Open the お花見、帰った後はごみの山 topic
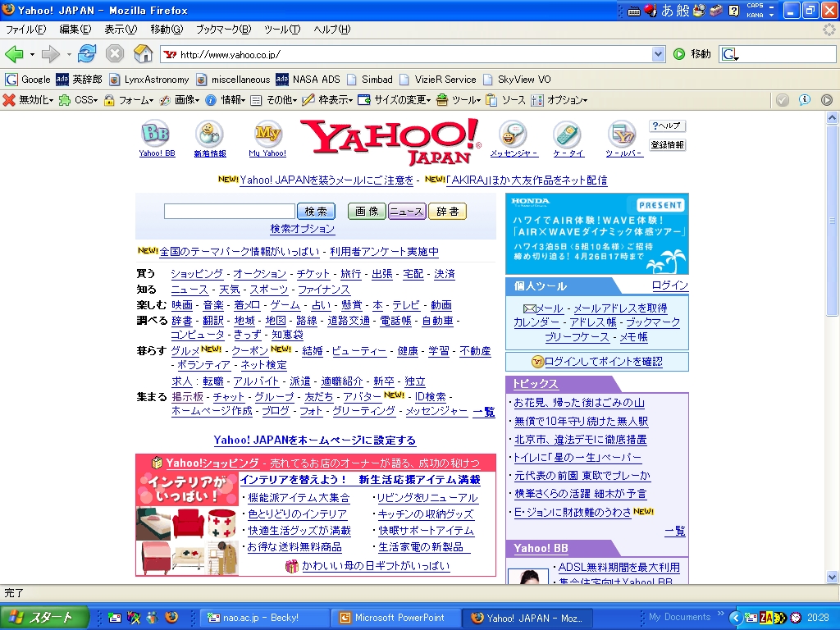 click(579, 403)
